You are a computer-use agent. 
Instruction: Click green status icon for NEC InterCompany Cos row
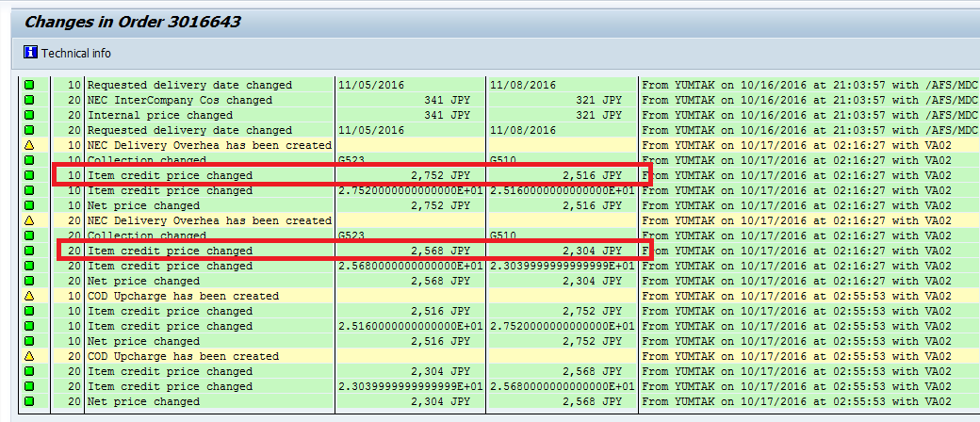[29, 100]
